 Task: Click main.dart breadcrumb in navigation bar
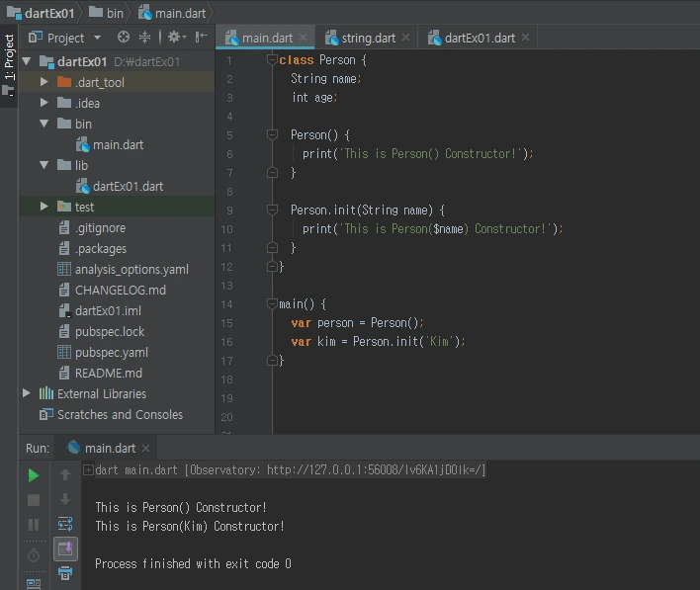(172, 14)
